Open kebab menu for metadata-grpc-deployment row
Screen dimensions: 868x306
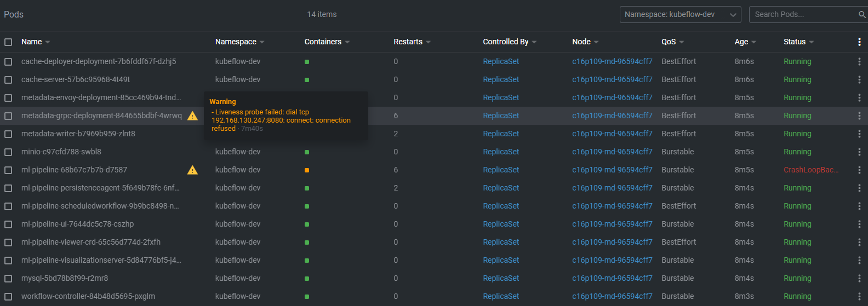click(x=859, y=116)
